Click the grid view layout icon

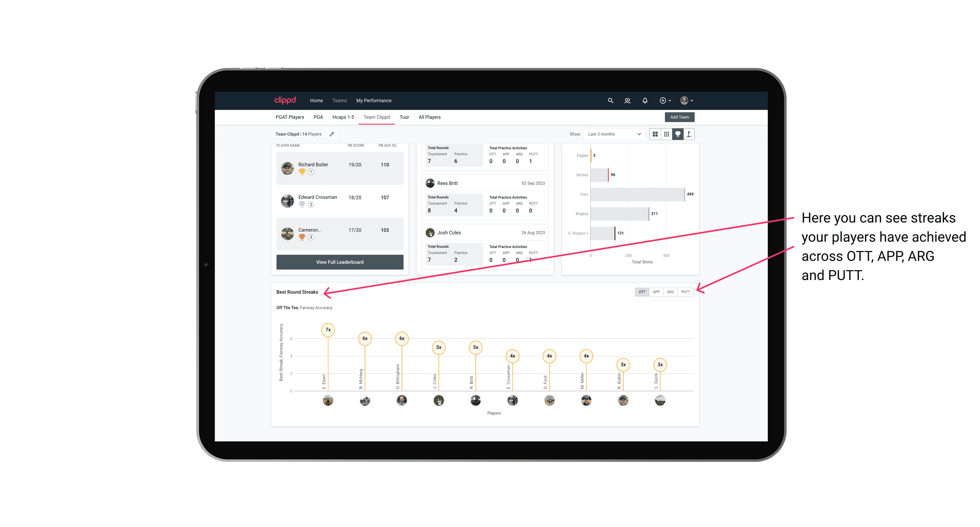pyautogui.click(x=655, y=134)
